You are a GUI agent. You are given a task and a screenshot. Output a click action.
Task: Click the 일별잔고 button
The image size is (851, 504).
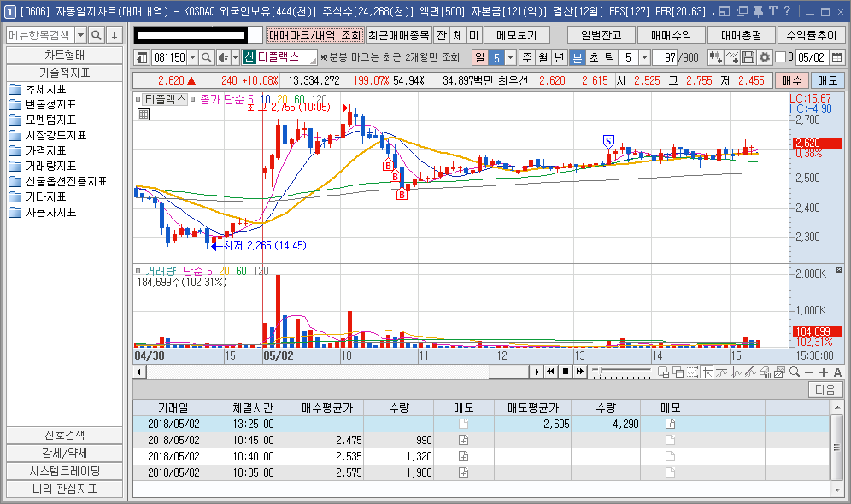click(602, 35)
